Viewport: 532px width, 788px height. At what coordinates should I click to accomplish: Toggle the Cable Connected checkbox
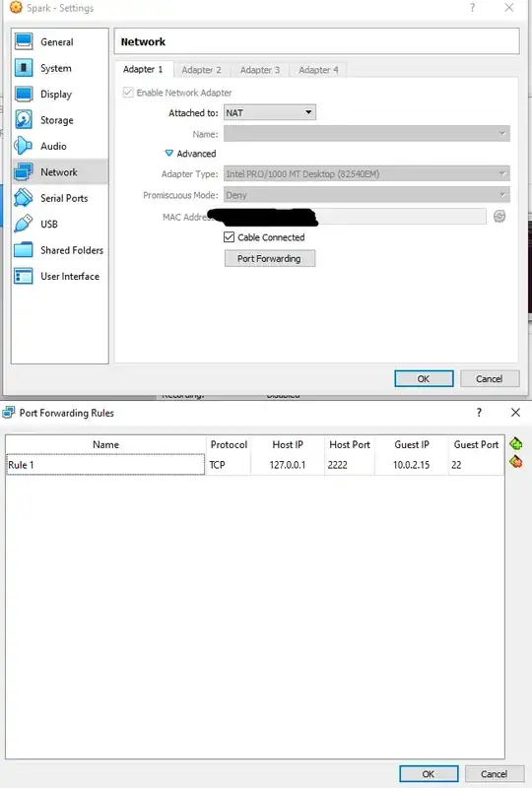click(x=229, y=237)
